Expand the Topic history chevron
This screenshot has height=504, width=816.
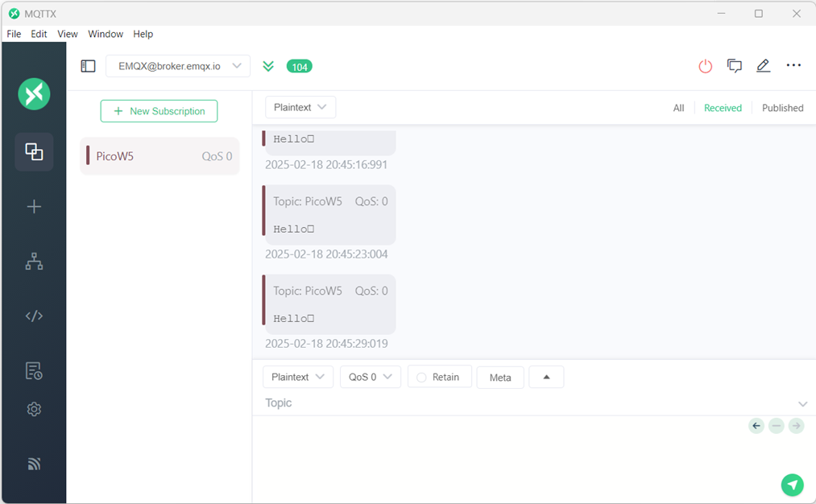click(802, 403)
